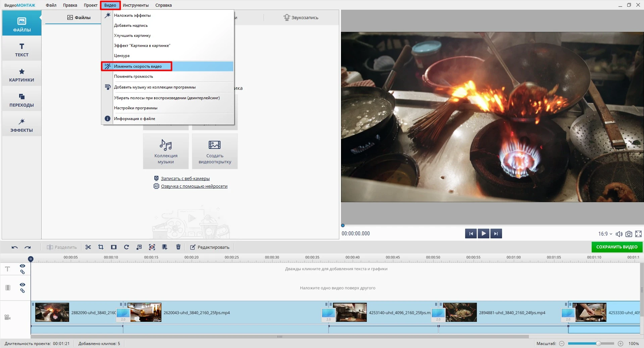Click the rotate clip icon

click(126, 247)
